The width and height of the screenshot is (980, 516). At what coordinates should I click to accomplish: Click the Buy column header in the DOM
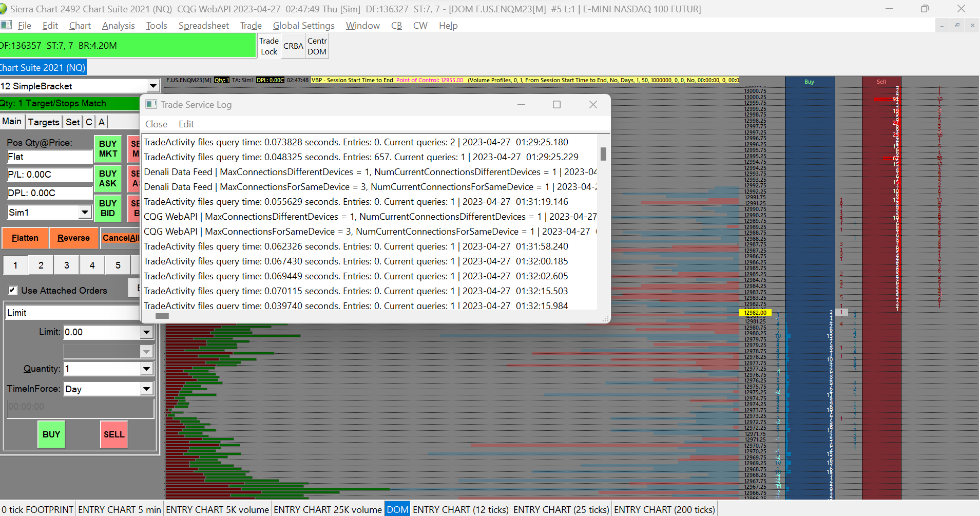pyautogui.click(x=810, y=82)
